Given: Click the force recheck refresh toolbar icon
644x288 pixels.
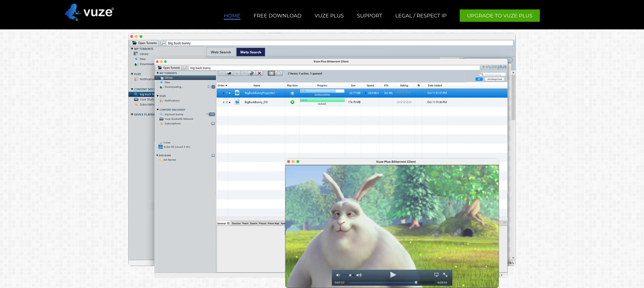Looking at the screenshot, I should coord(252,73).
